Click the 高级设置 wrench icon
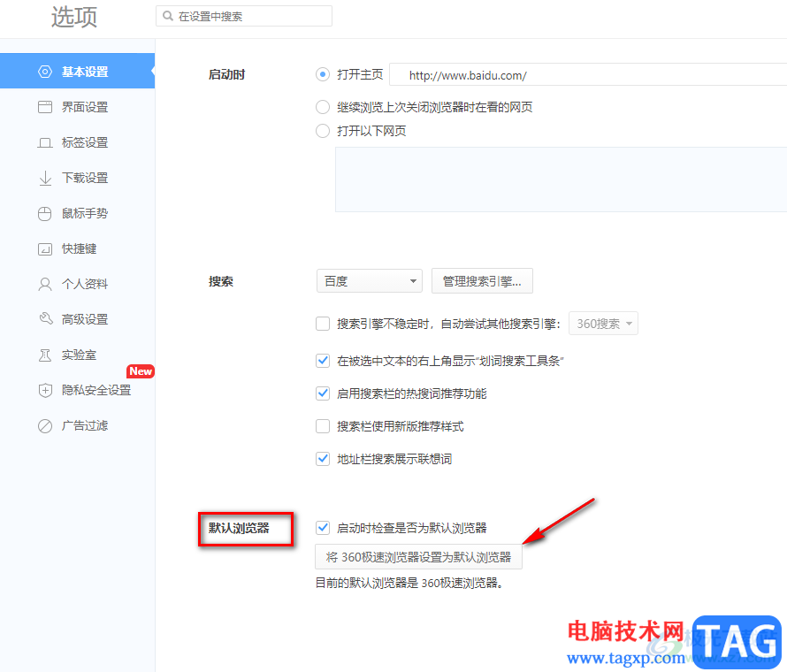The width and height of the screenshot is (787, 672). coord(45,319)
